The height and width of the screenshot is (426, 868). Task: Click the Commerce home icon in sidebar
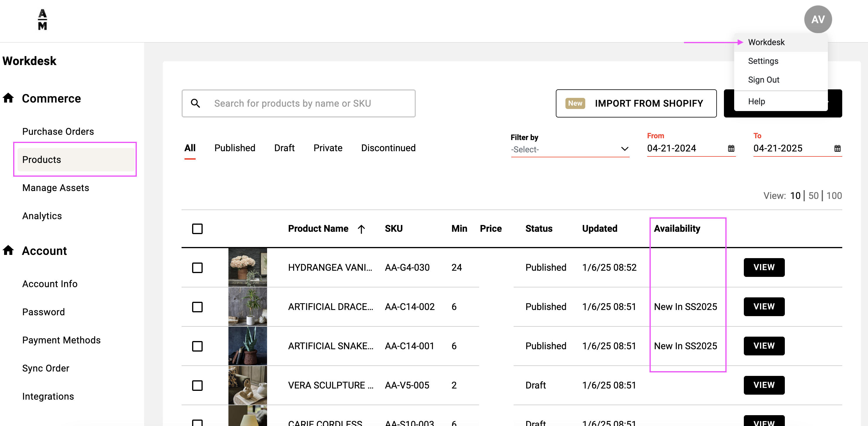(8, 98)
